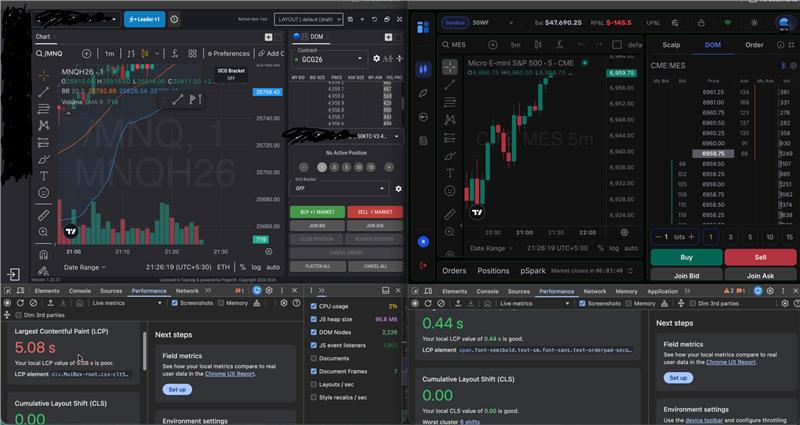This screenshot has height=425, width=800.
Task: Open the OCO Bracket settings gear
Action: [x=398, y=189]
